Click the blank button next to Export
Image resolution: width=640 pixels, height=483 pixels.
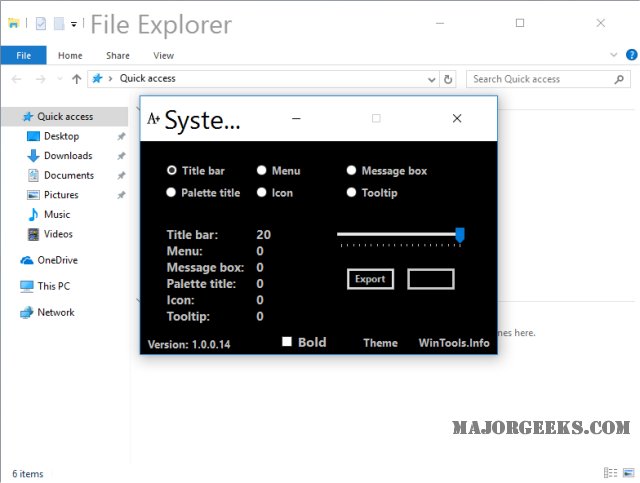431,279
